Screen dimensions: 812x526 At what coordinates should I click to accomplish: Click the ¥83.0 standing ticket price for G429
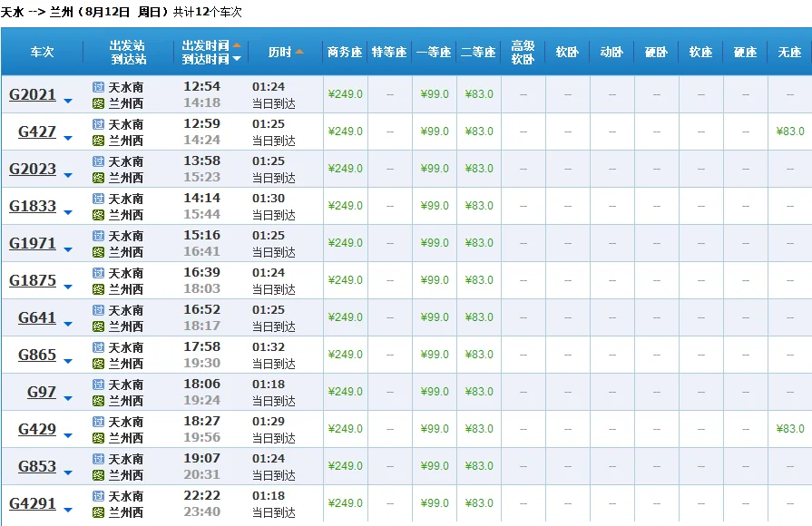790,427
